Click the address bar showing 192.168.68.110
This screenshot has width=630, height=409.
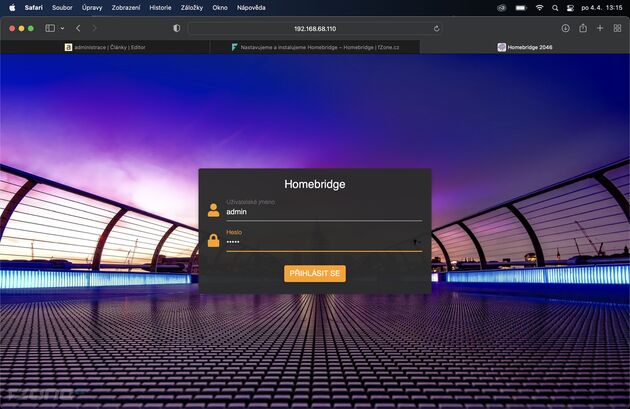pos(315,28)
